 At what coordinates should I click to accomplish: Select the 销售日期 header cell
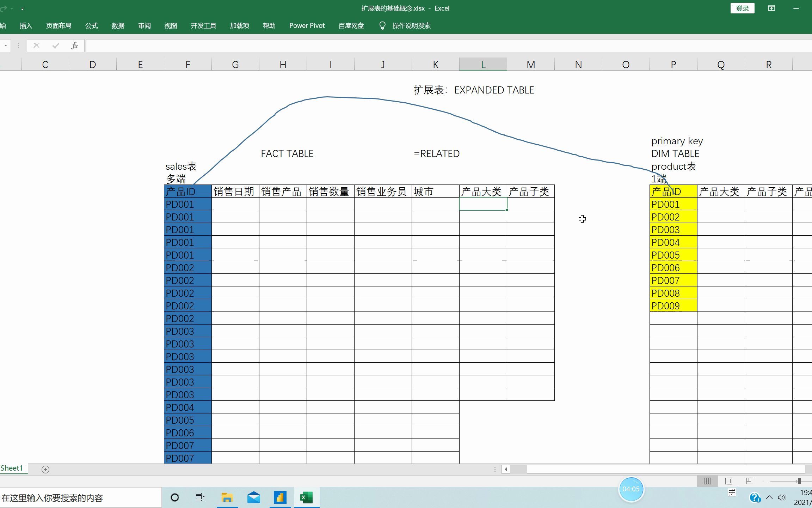point(235,192)
